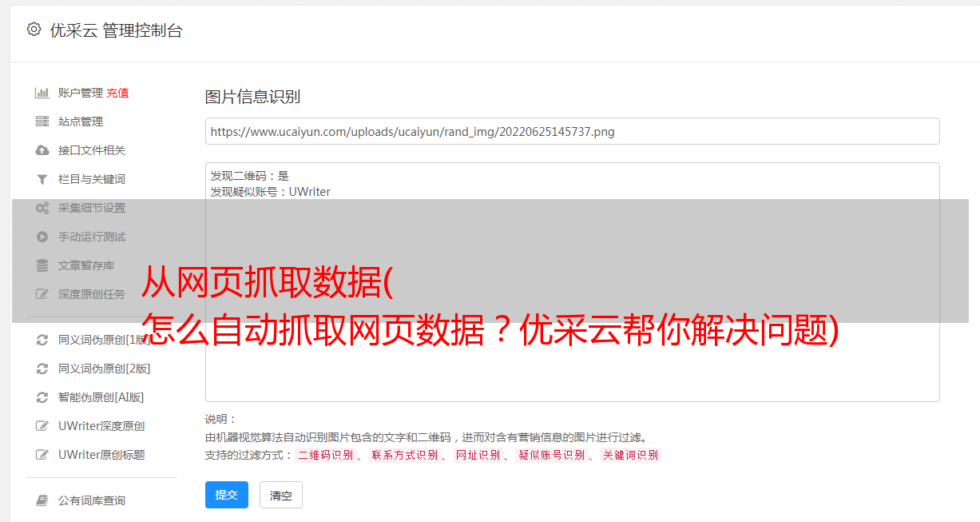Open 智能伪原创[AI版]
The image size is (980, 522).
[x=101, y=397]
